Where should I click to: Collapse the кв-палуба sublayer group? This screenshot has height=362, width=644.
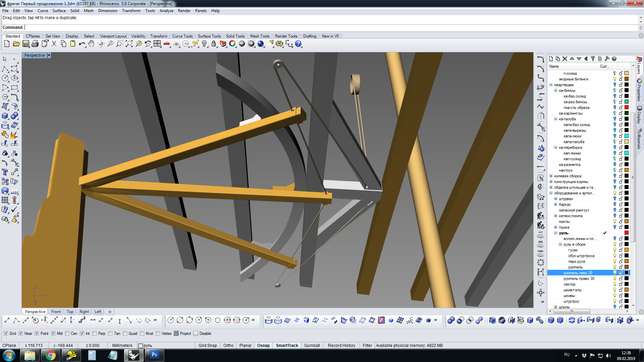click(555, 119)
